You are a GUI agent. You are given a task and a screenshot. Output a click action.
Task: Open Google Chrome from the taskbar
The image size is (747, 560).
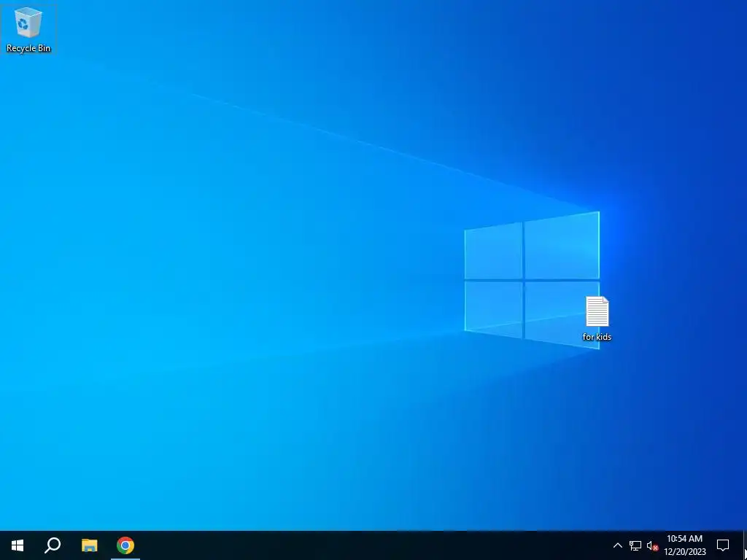(x=125, y=545)
